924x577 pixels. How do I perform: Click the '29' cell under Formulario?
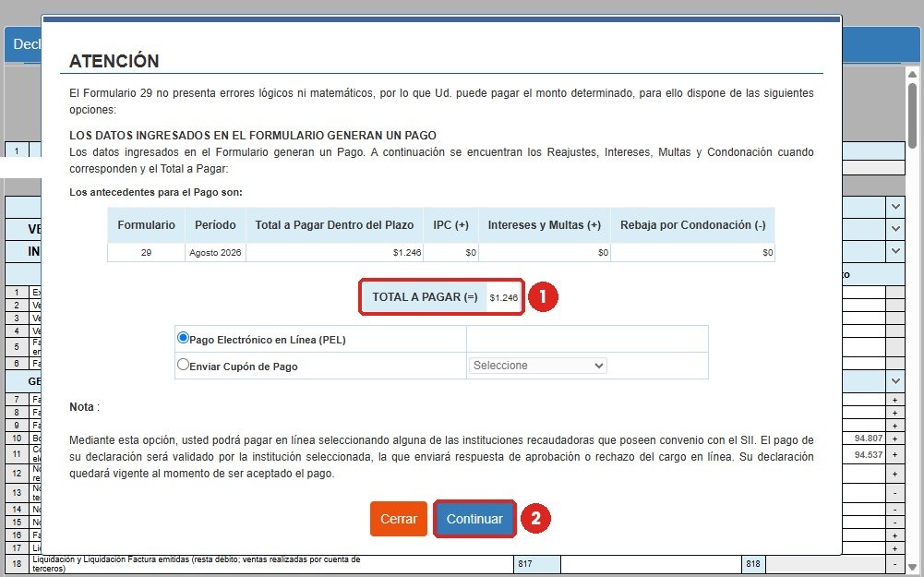pos(146,253)
